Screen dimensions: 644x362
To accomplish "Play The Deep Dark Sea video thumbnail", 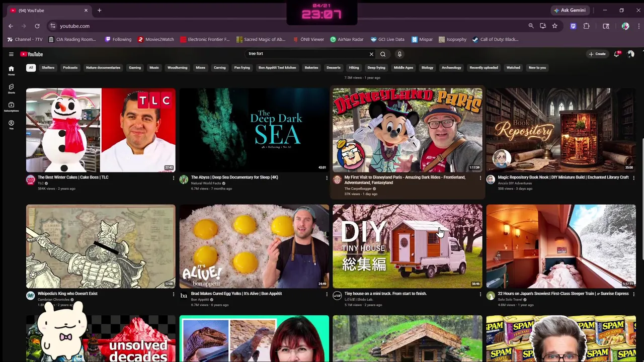I will (254, 130).
